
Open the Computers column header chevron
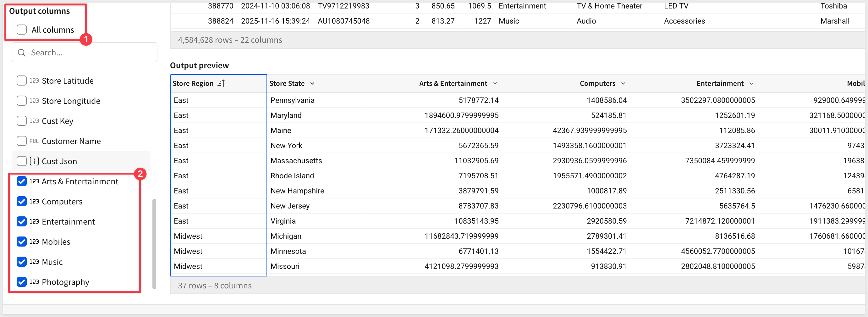pyautogui.click(x=623, y=83)
